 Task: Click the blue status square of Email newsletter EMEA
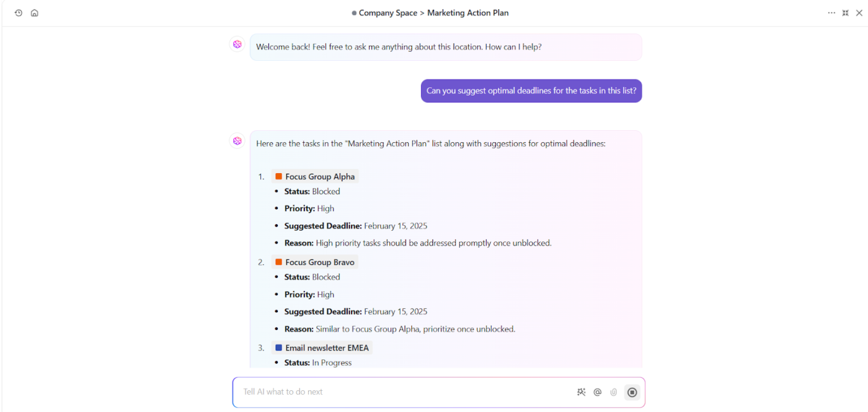279,348
